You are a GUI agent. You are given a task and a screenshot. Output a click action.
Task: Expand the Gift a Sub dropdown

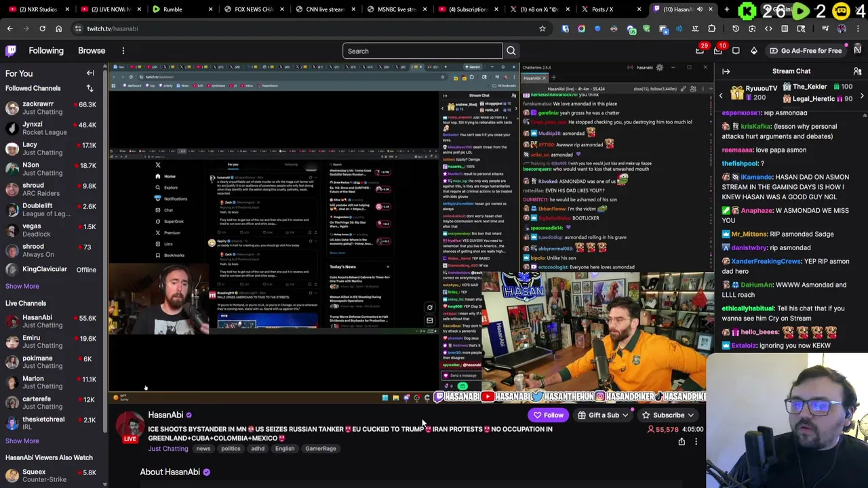point(625,415)
